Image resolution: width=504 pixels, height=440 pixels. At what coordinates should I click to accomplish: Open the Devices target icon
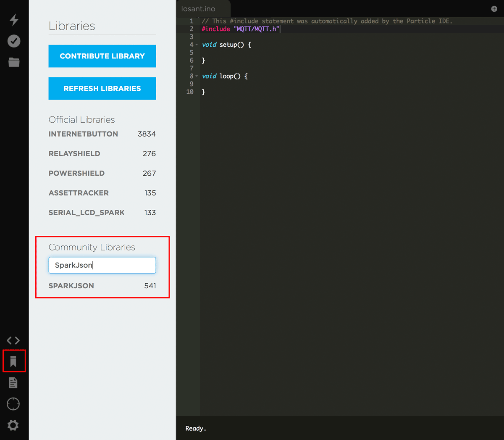13,404
